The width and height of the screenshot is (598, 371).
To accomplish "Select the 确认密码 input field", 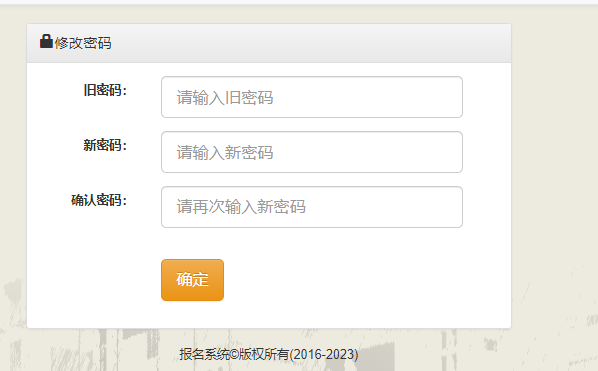I will point(312,207).
